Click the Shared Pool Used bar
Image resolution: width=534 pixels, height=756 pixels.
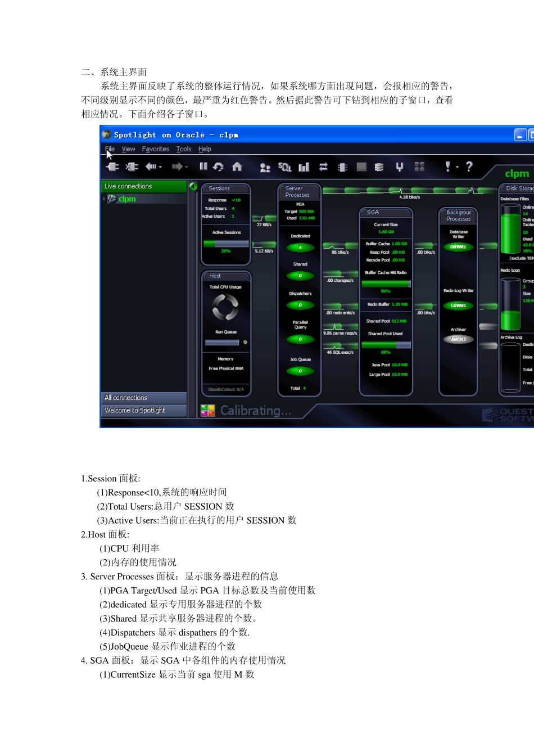tap(386, 345)
